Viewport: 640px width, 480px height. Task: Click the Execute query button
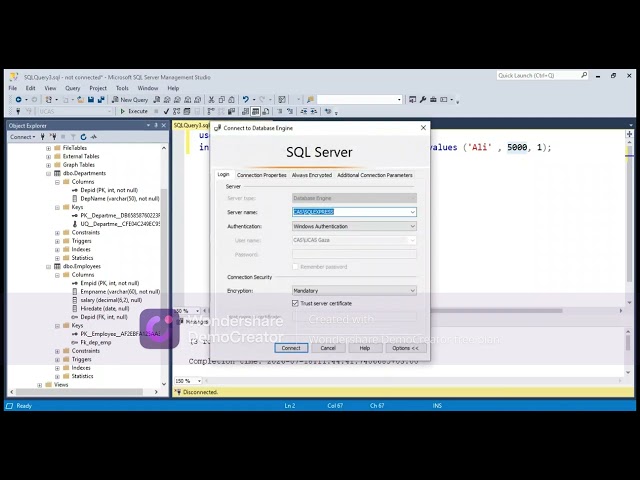(134, 111)
